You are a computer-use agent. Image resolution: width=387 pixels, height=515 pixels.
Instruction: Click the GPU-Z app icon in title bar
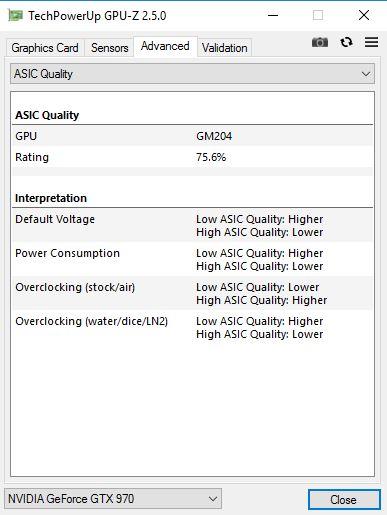(x=15, y=15)
